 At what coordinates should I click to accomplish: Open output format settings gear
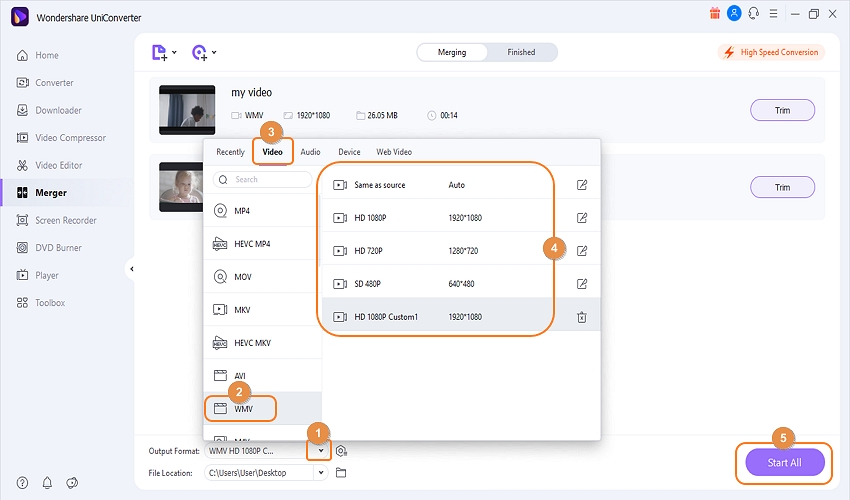[x=341, y=451]
